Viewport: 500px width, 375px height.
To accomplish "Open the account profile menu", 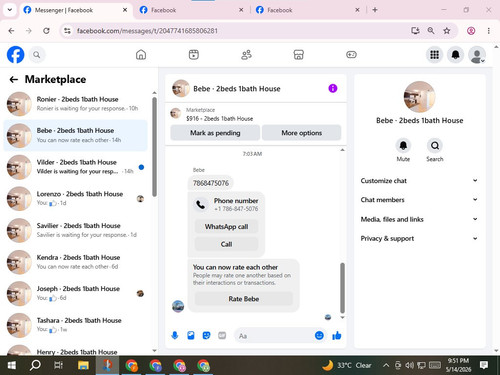I will pyautogui.click(x=477, y=55).
